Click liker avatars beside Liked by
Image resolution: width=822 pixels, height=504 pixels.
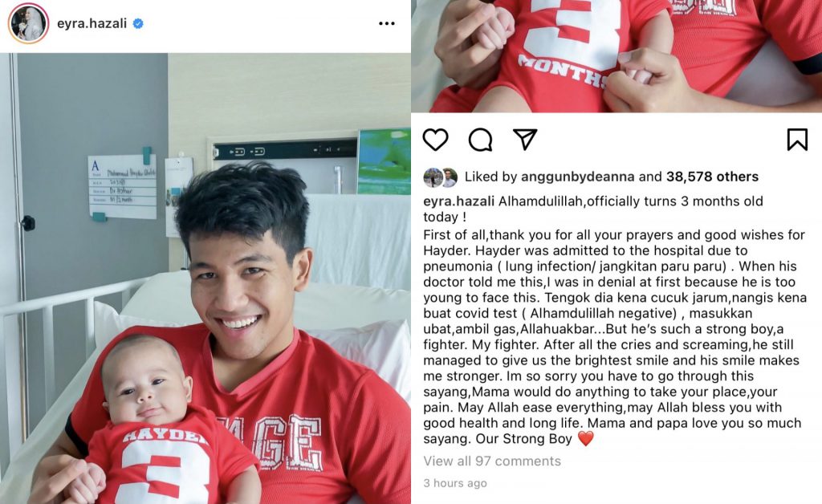[441, 177]
